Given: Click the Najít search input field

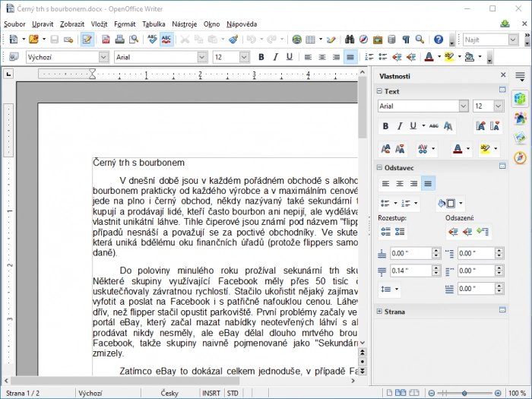Looking at the screenshot, I should click(486, 40).
